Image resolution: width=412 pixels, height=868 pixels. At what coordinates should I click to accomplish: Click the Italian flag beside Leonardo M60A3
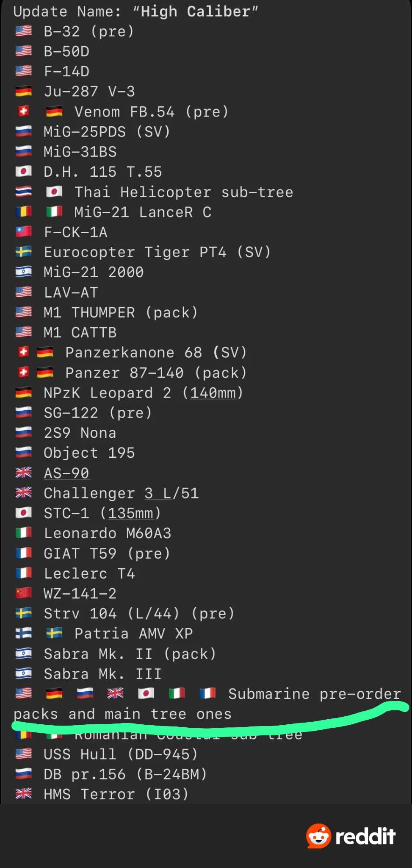[x=24, y=533]
